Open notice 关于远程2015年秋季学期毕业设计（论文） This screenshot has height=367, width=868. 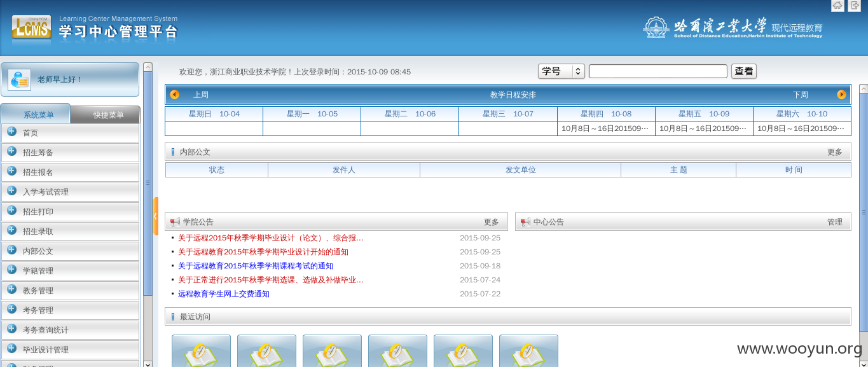click(271, 238)
